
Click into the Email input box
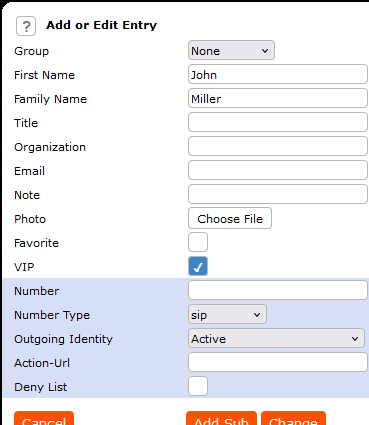[278, 170]
